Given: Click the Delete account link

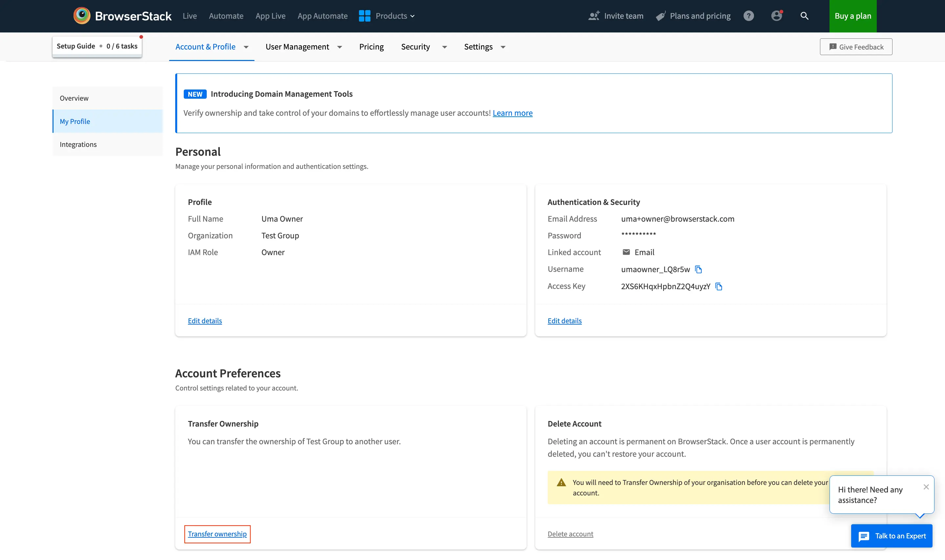Looking at the screenshot, I should point(570,534).
